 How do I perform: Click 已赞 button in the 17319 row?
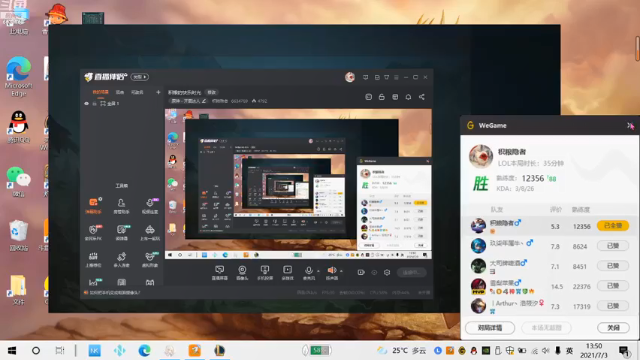pos(613,306)
